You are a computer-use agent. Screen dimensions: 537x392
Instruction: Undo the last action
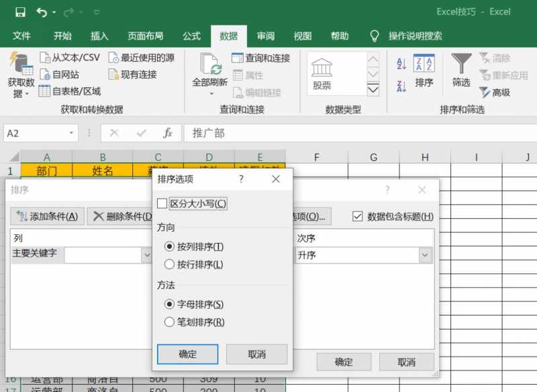[x=42, y=13]
